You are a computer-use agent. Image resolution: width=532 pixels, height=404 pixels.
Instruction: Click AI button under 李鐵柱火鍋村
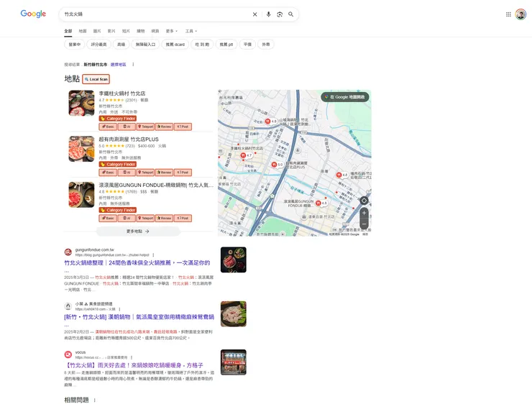(127, 127)
